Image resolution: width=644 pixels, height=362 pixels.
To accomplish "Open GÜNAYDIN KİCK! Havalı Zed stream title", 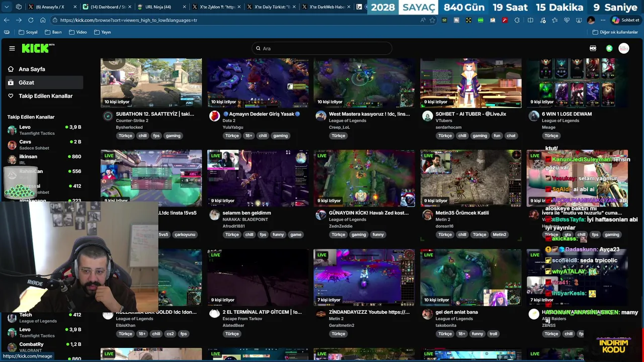I will (369, 213).
